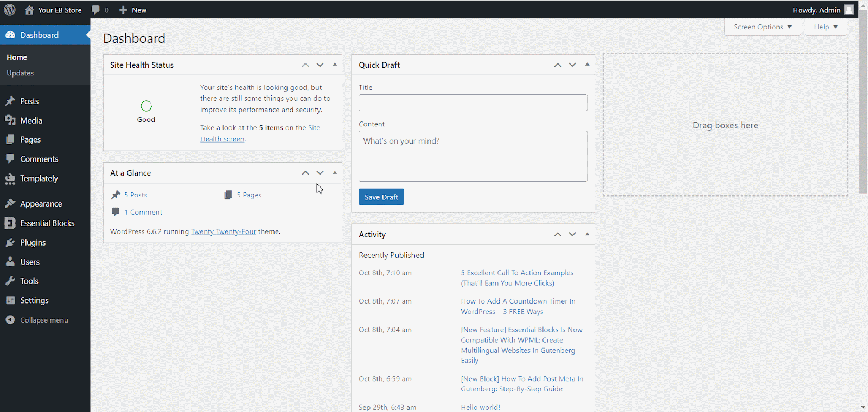This screenshot has width=868, height=412.
Task: Move Quick Draft box up
Action: [558, 65]
